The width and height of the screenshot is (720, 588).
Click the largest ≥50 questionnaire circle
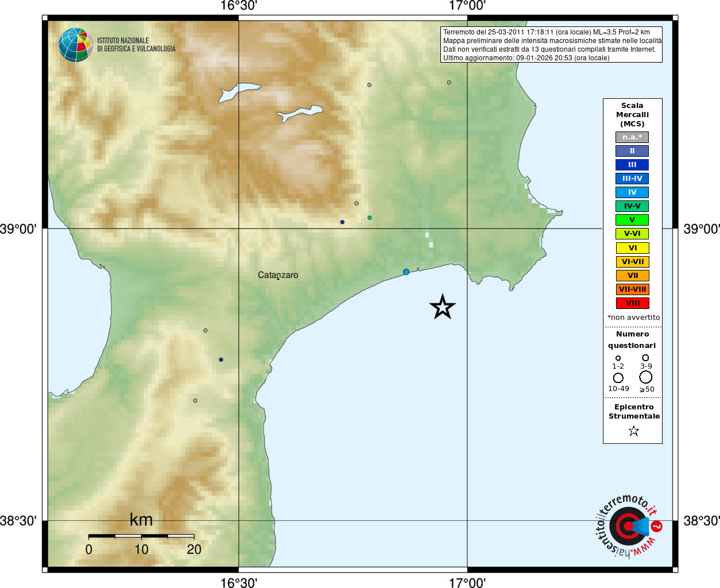[x=646, y=377]
